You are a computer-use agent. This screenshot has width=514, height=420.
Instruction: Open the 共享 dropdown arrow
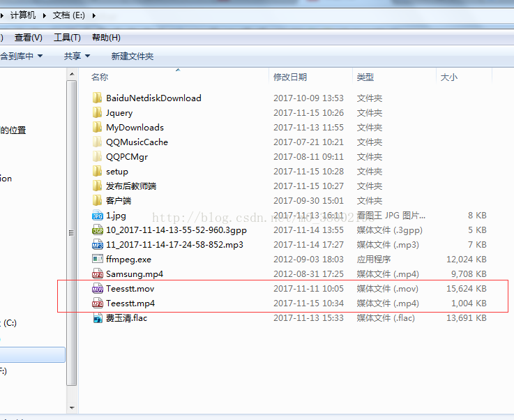[87, 56]
